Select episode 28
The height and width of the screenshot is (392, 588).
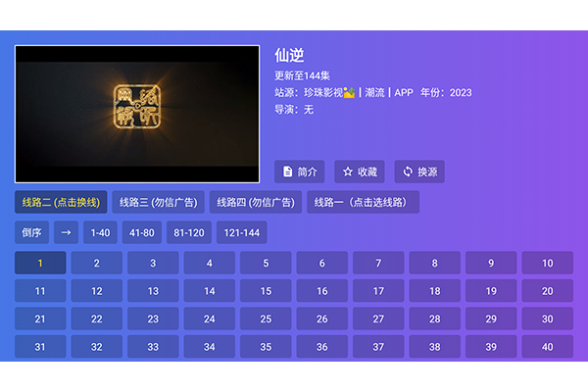pos(434,318)
